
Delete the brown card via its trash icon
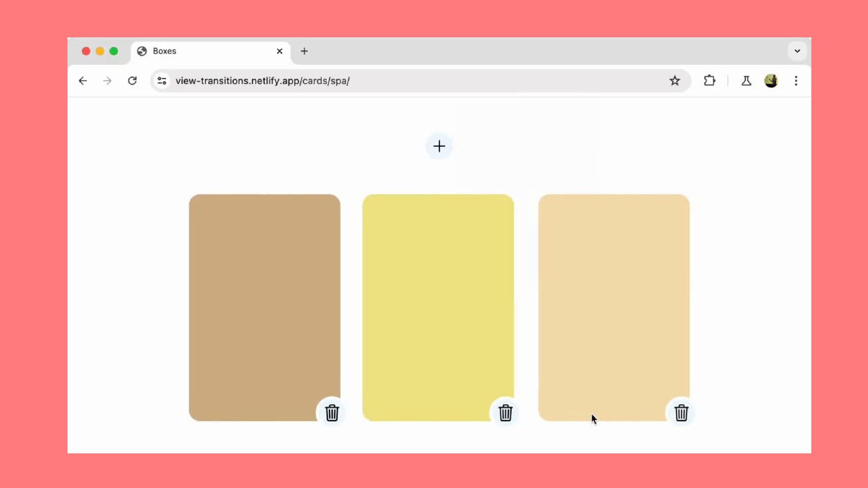click(x=332, y=413)
